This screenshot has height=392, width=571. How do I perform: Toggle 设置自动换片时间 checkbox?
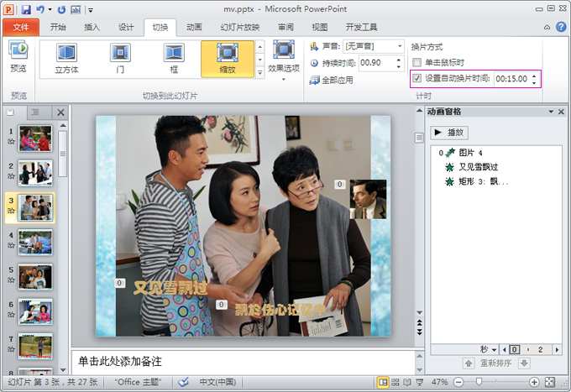417,78
